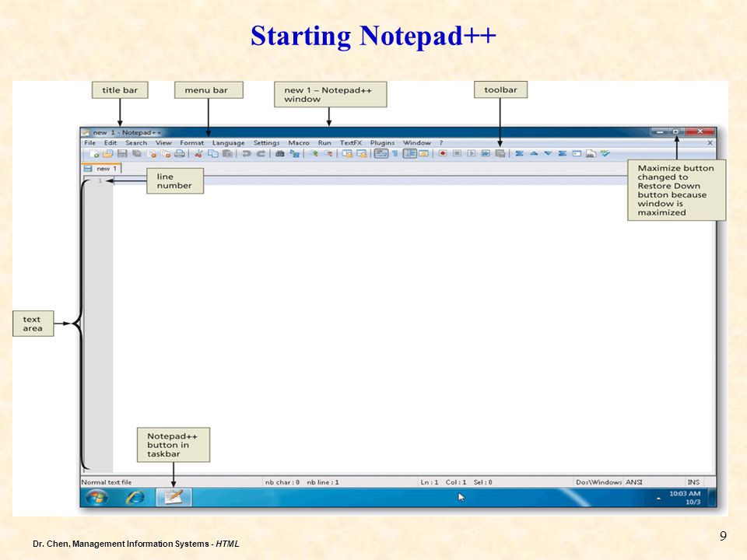Image resolution: width=747 pixels, height=560 pixels.
Task: Open the Plugins menu
Action: (382, 143)
